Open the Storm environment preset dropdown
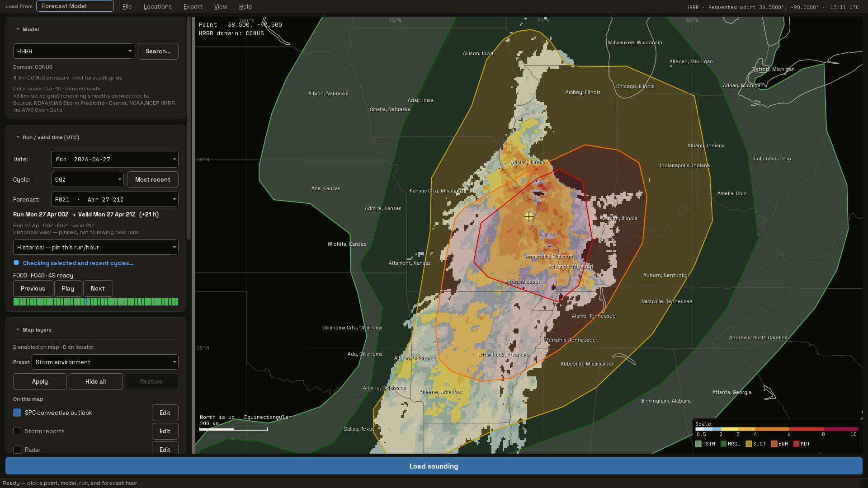 coord(105,362)
